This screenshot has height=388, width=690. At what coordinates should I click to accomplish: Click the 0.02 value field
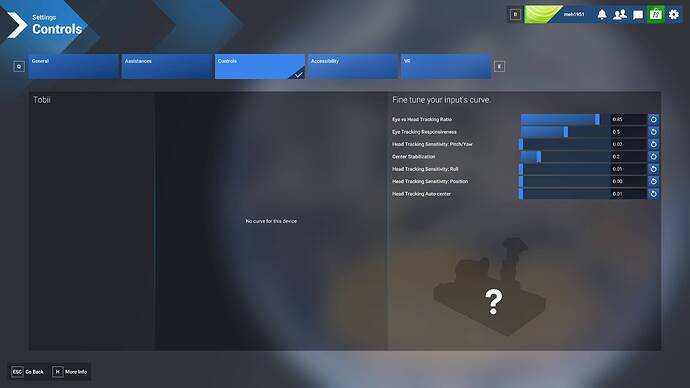click(628, 144)
